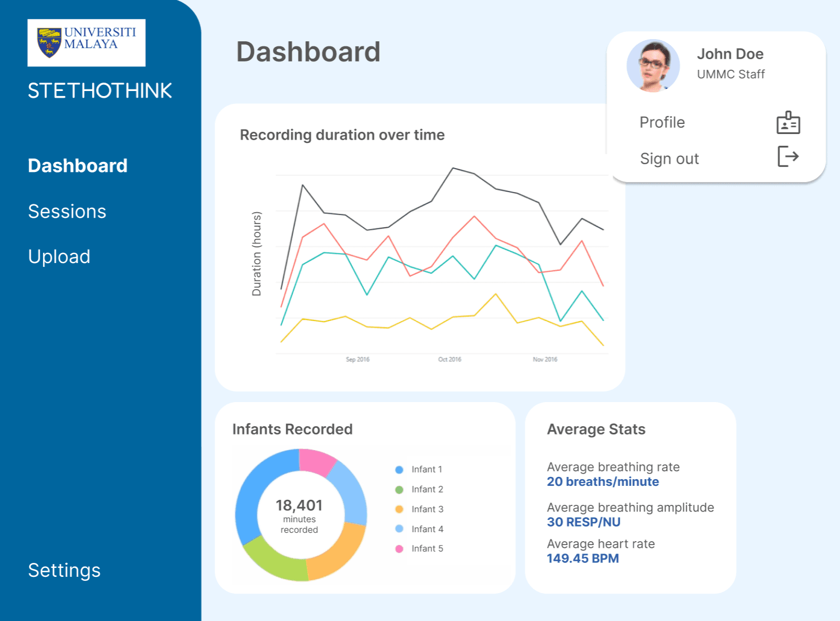Click the STETHOTHINK app title

coord(100,90)
